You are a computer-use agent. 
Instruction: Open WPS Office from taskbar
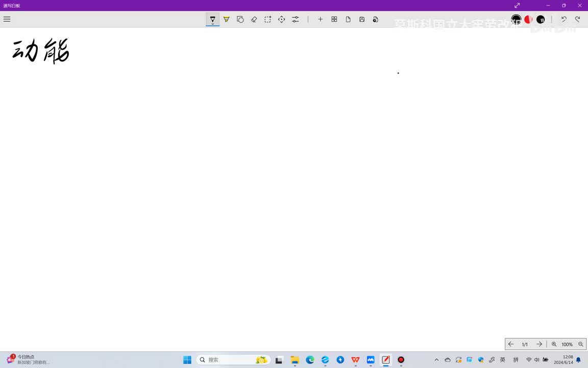pos(355,360)
